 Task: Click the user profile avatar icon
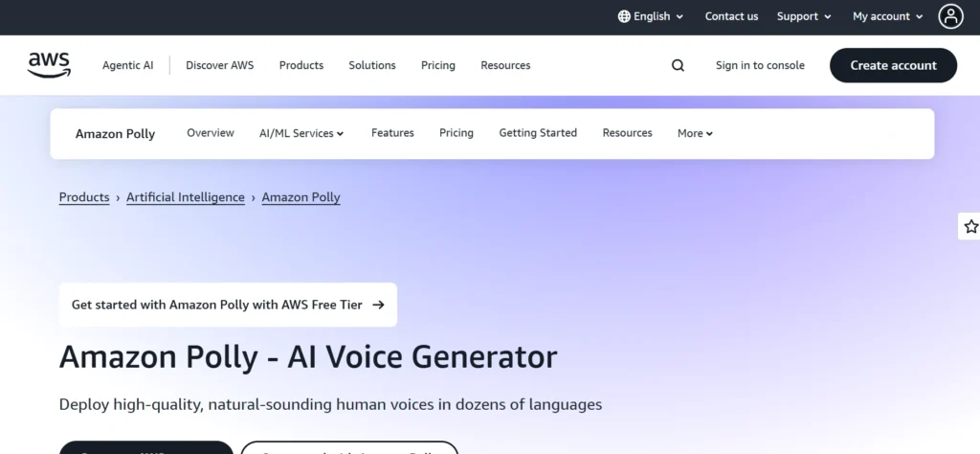point(950,17)
